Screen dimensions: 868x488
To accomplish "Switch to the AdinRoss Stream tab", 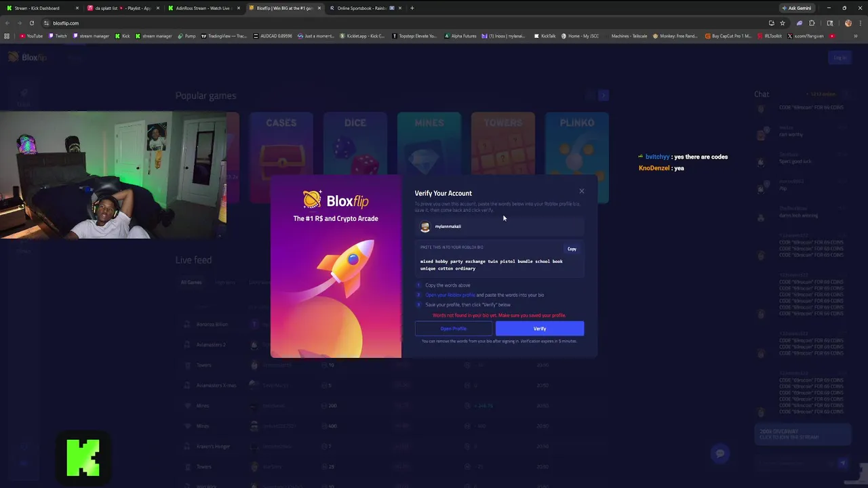I will tap(203, 8).
